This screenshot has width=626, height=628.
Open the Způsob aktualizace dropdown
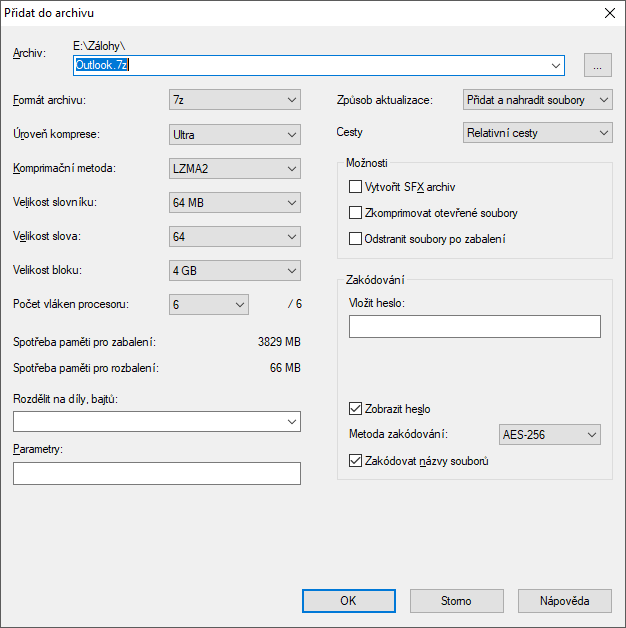(538, 100)
